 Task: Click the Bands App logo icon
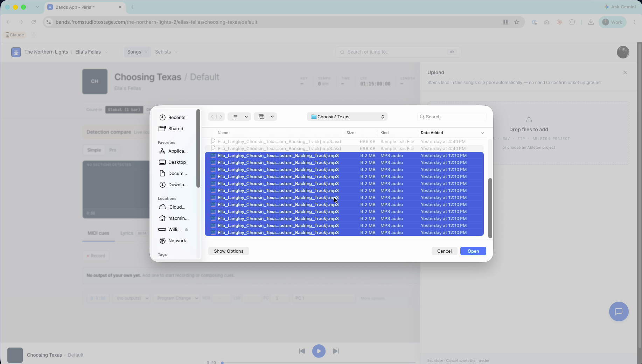(x=16, y=52)
